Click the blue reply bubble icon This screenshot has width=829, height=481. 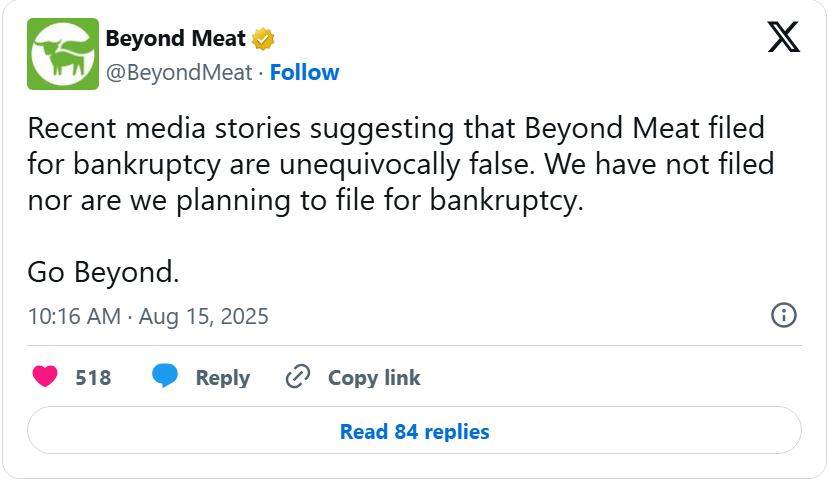[x=165, y=377]
